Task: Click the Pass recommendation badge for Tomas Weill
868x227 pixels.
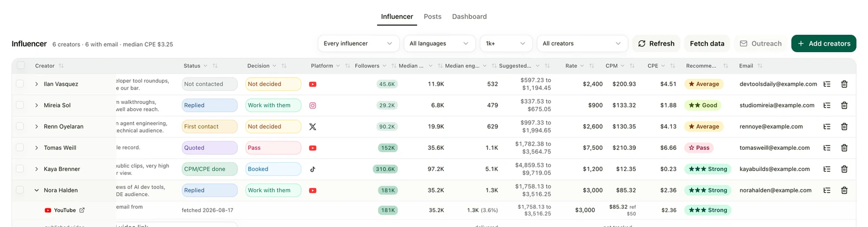Action: click(x=699, y=148)
